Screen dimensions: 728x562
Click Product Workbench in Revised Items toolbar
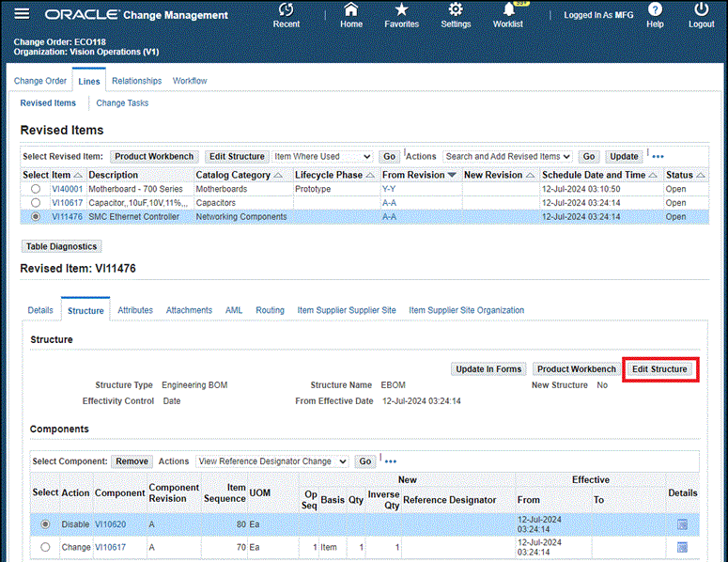click(x=154, y=157)
